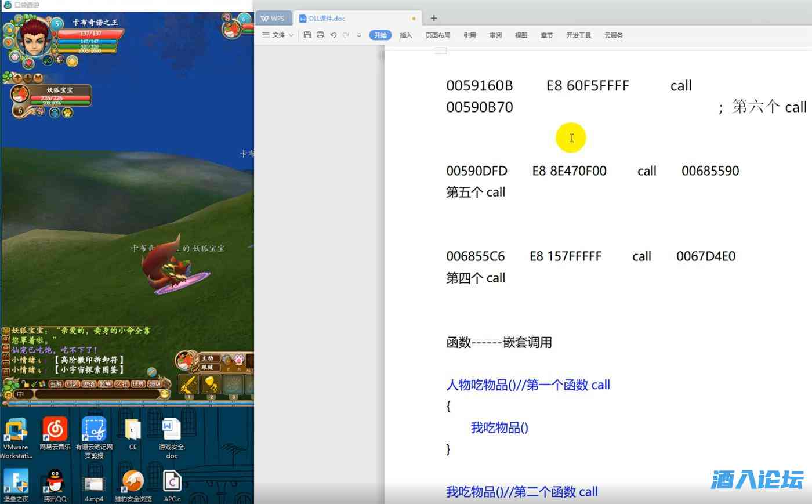Launch Tencent QQ from the desktop
The width and height of the screenshot is (812, 504).
(x=55, y=482)
